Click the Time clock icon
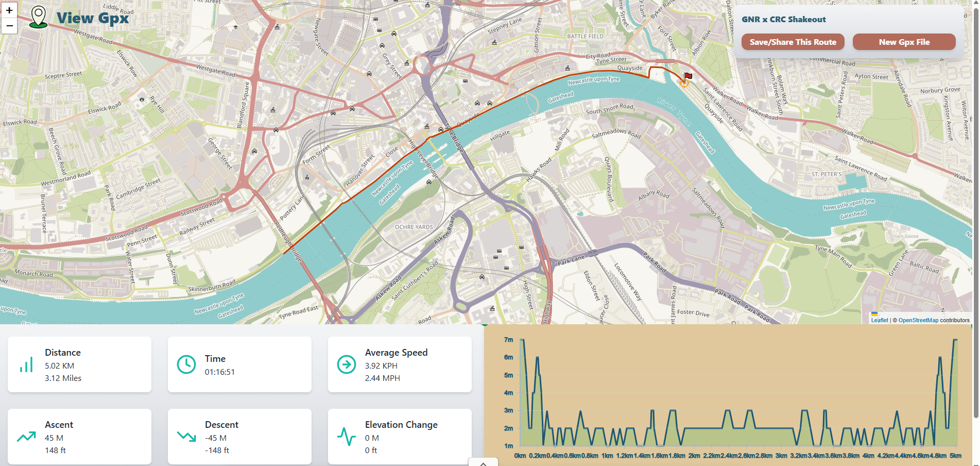This screenshot has width=980, height=466. point(186,364)
